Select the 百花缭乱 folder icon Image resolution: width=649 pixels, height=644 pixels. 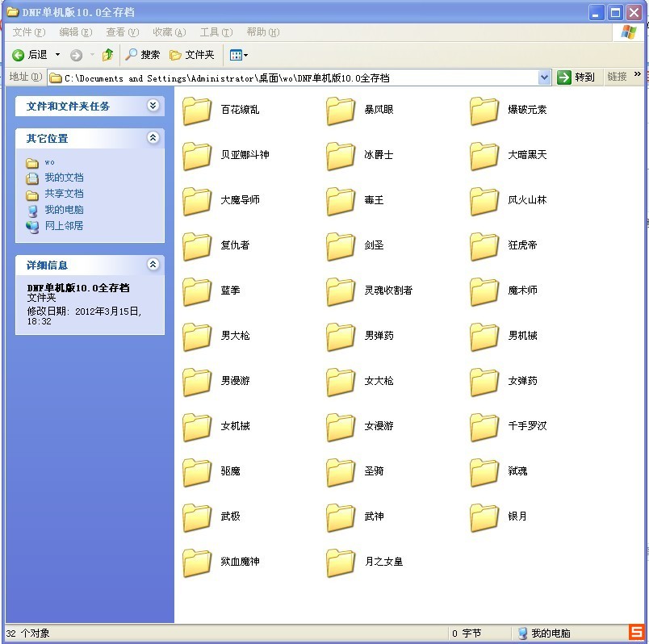tap(197, 111)
